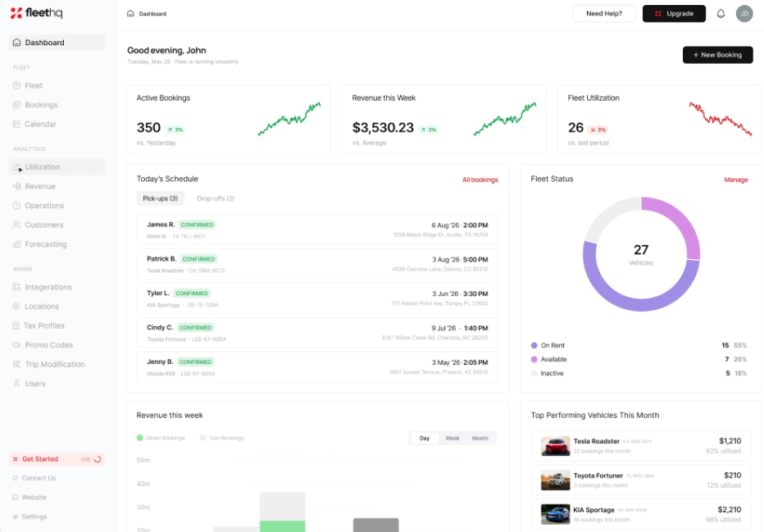Click the fleet status donut chart
764x532 pixels.
click(x=641, y=254)
